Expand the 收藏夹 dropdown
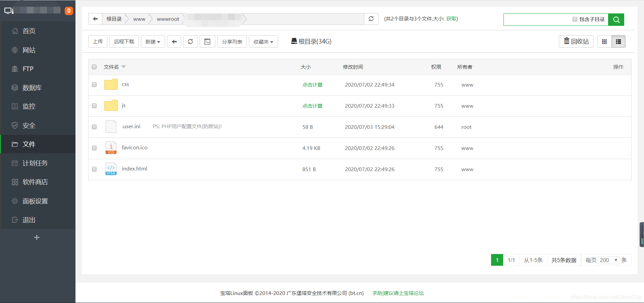 click(x=263, y=42)
